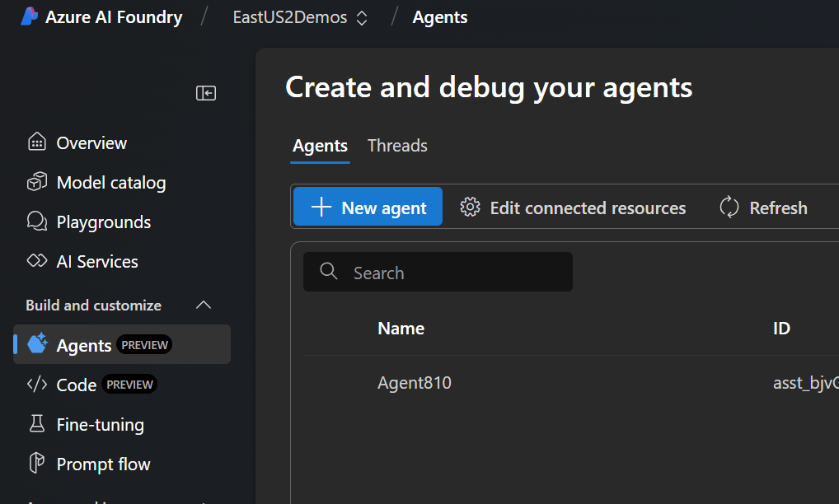Create a New agent

pyautogui.click(x=368, y=207)
